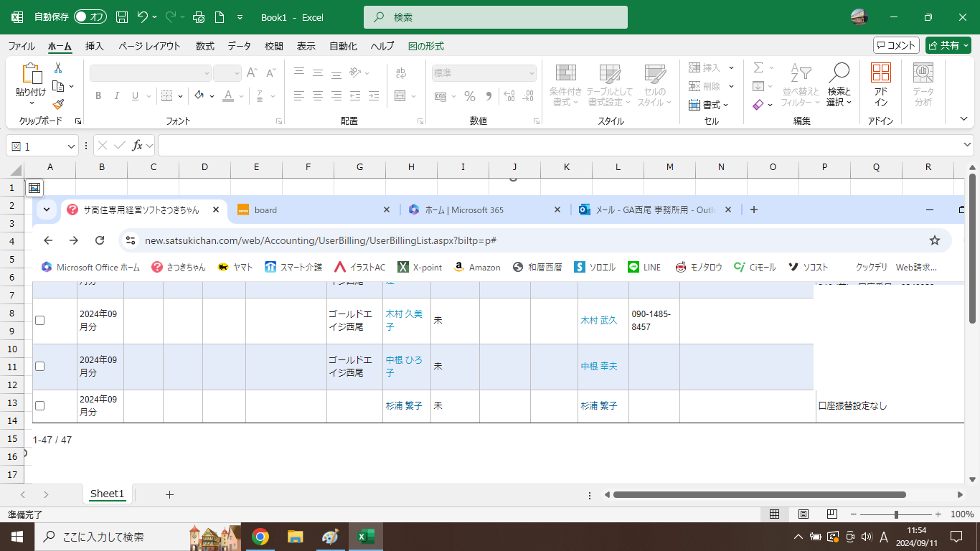Check the box in 杉浦 繁子 row
This screenshot has width=980, height=551.
(40, 405)
